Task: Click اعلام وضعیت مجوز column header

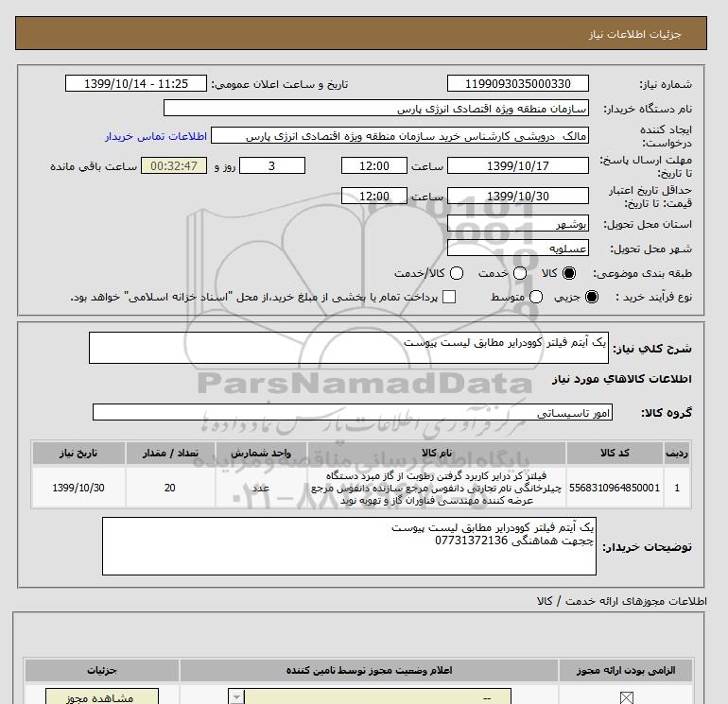Action: pos(369,670)
